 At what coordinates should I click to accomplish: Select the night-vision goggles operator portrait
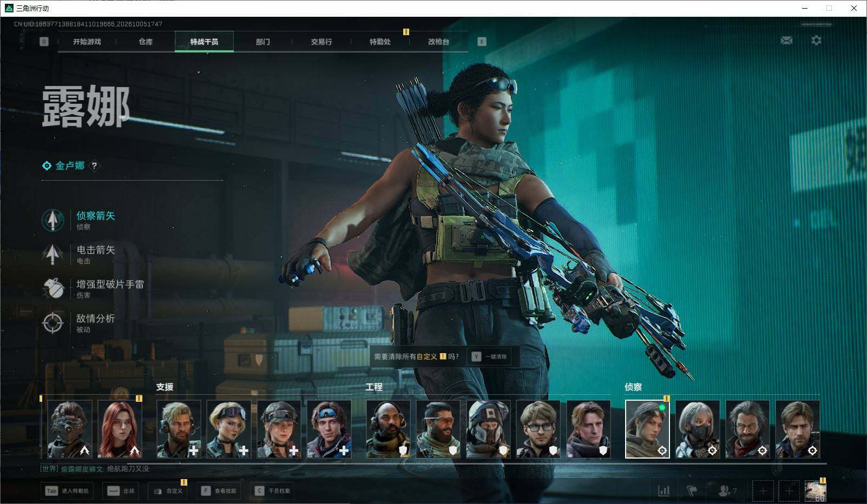[x=70, y=429]
